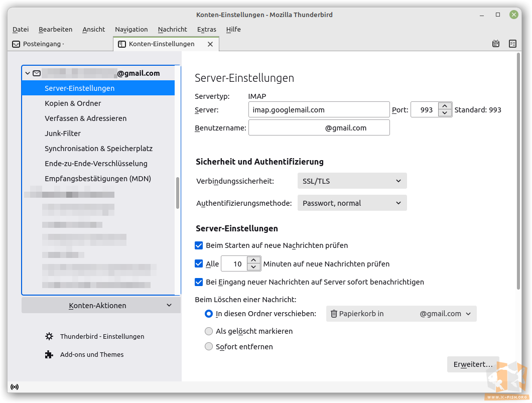
Task: Decrease the port number with the down arrow
Action: coord(445,113)
